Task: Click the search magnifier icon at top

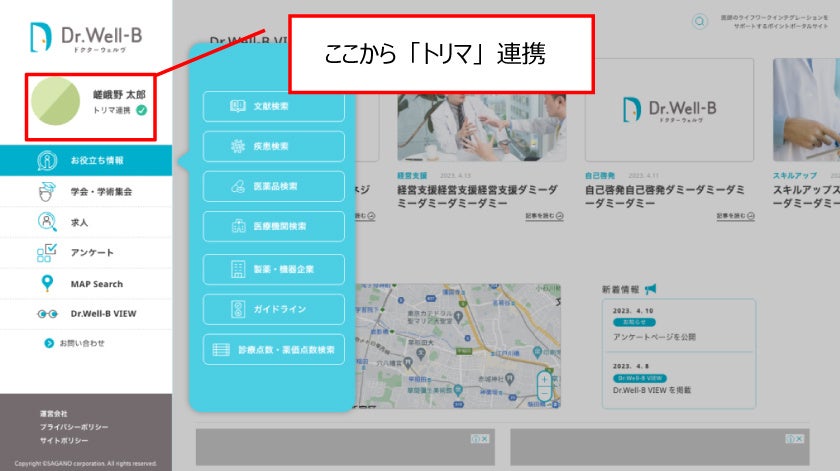Action: pos(700,21)
